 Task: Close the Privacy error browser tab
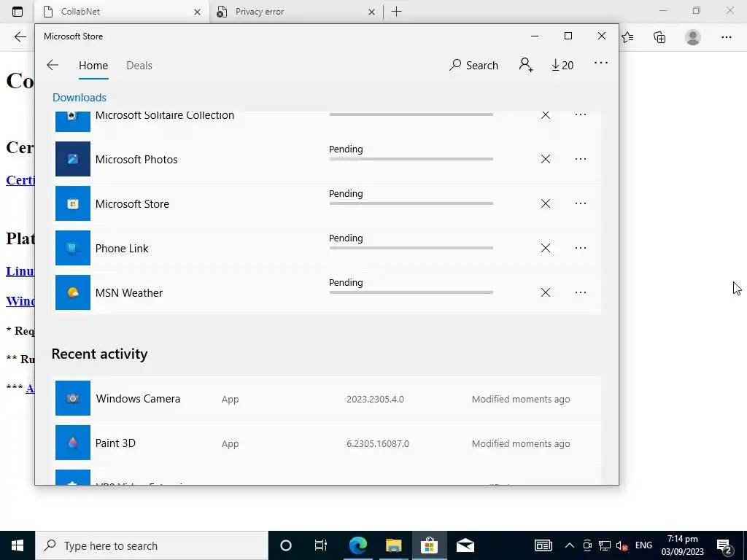coord(371,12)
